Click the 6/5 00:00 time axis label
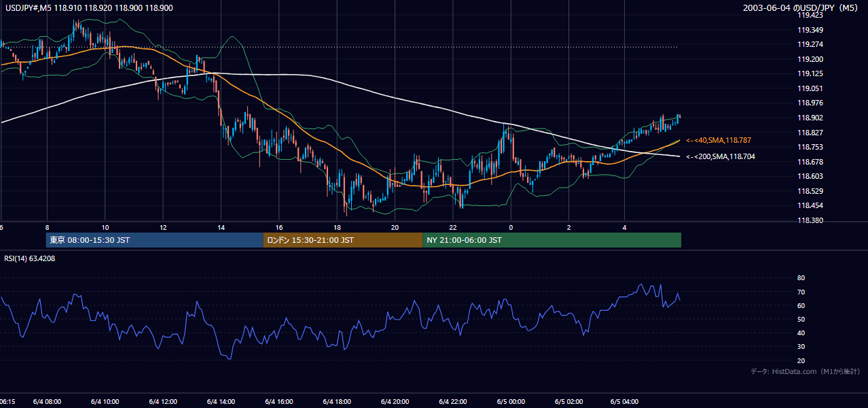The width and height of the screenshot is (868, 408). [511, 401]
